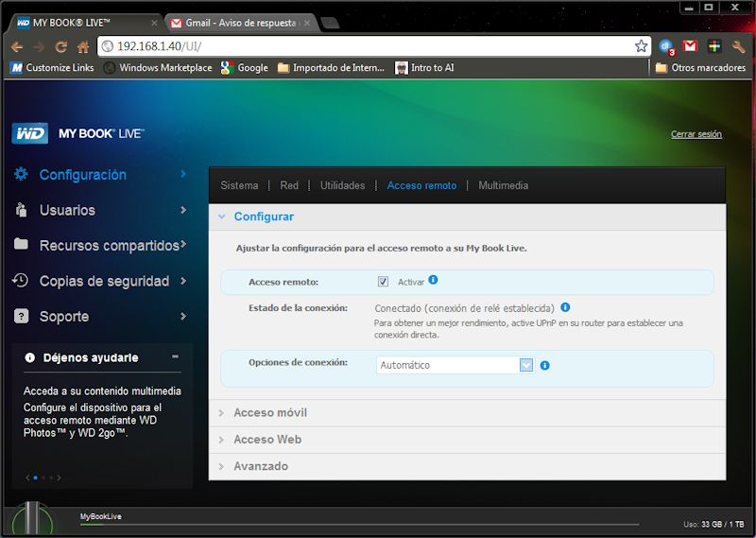Screen dimensions: 756x538
Task: Click the info icon next to Activar
Action: 433,279
